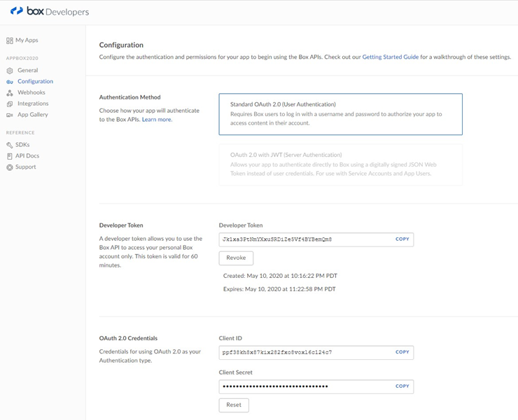This screenshot has width=518, height=420.
Task: Click the Box Developers logo
Action: click(x=49, y=12)
